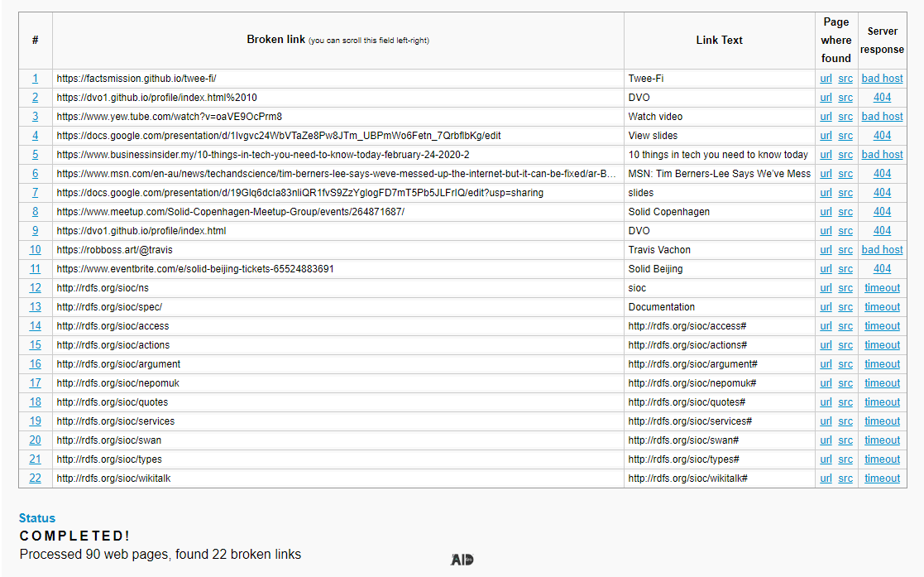The image size is (924, 577).
Task: Click the Status heading
Action: coord(37,518)
